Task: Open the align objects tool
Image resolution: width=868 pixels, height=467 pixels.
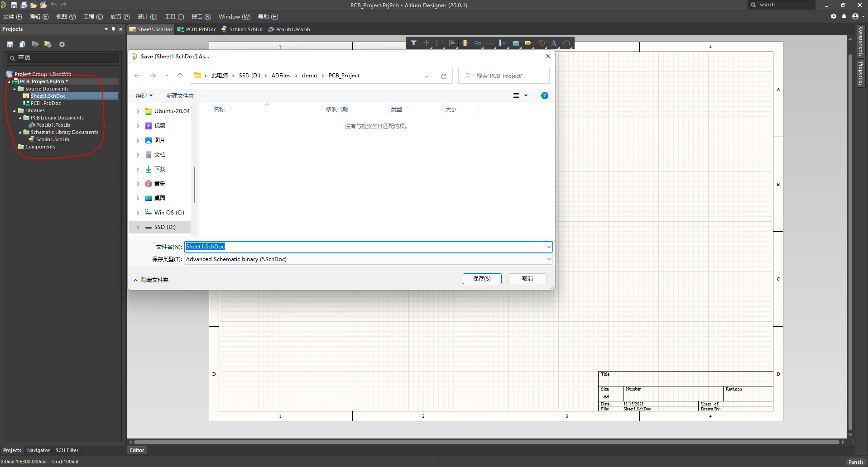Action: coord(452,43)
